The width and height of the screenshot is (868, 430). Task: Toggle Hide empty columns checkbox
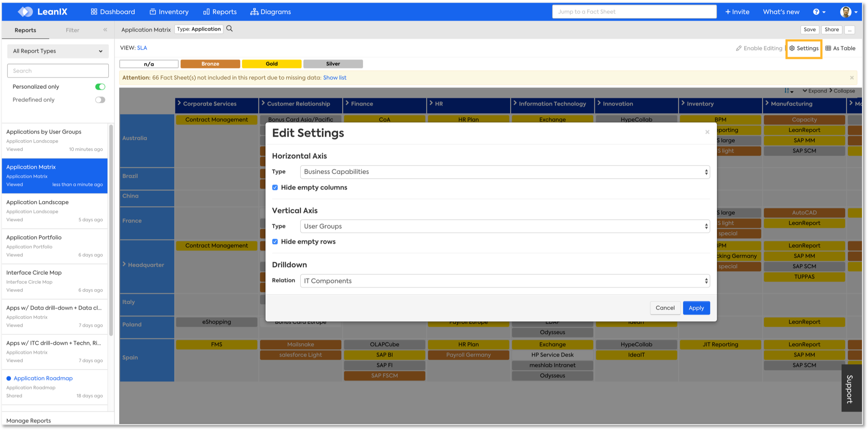click(275, 188)
